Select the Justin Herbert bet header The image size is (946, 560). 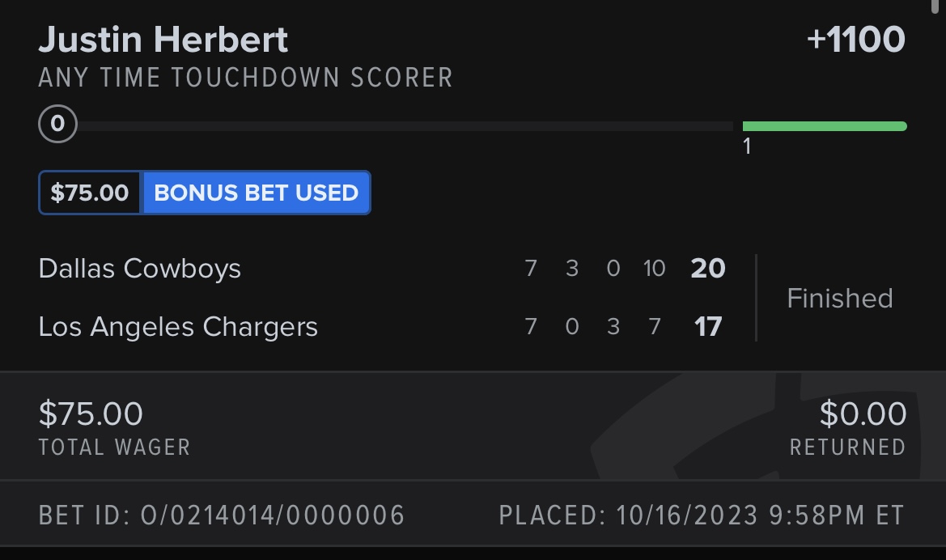162,38
